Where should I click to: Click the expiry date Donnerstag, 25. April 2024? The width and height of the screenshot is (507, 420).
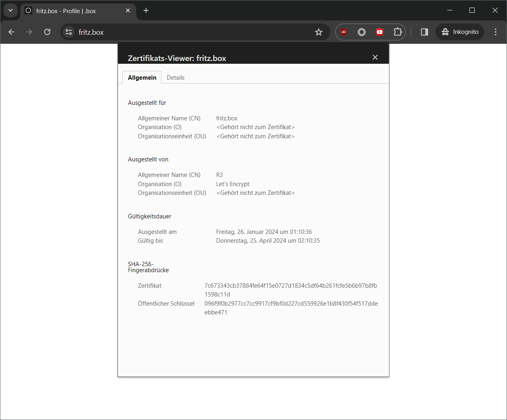[268, 241]
